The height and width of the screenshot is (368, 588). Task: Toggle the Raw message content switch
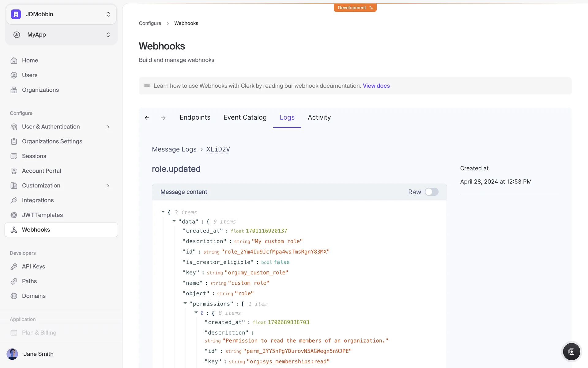pos(432,192)
